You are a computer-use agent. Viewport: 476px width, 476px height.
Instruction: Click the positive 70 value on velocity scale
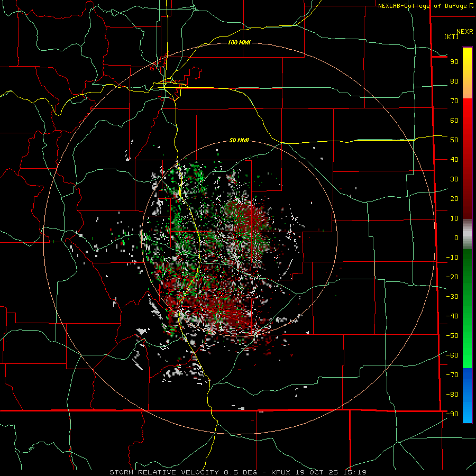pyautogui.click(x=454, y=101)
